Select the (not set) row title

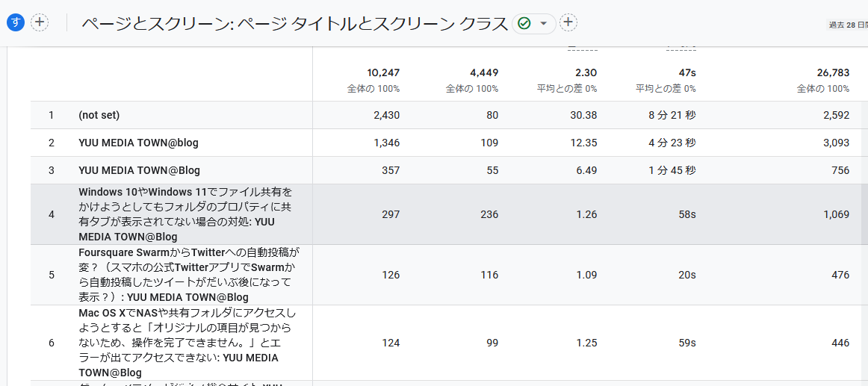[x=99, y=115]
